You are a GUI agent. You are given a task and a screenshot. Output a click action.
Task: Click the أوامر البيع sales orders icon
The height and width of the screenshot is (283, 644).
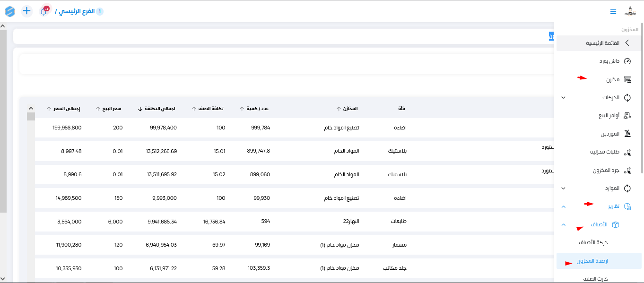click(627, 116)
